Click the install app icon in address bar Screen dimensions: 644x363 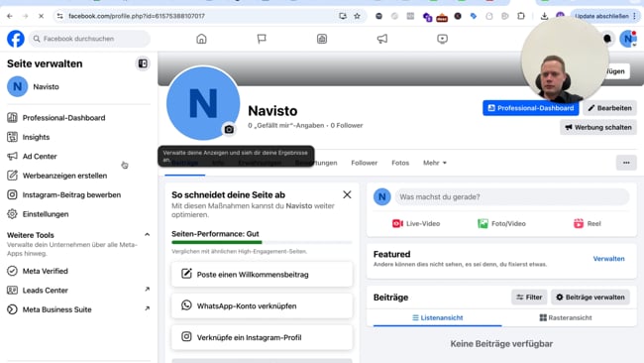coord(343,16)
